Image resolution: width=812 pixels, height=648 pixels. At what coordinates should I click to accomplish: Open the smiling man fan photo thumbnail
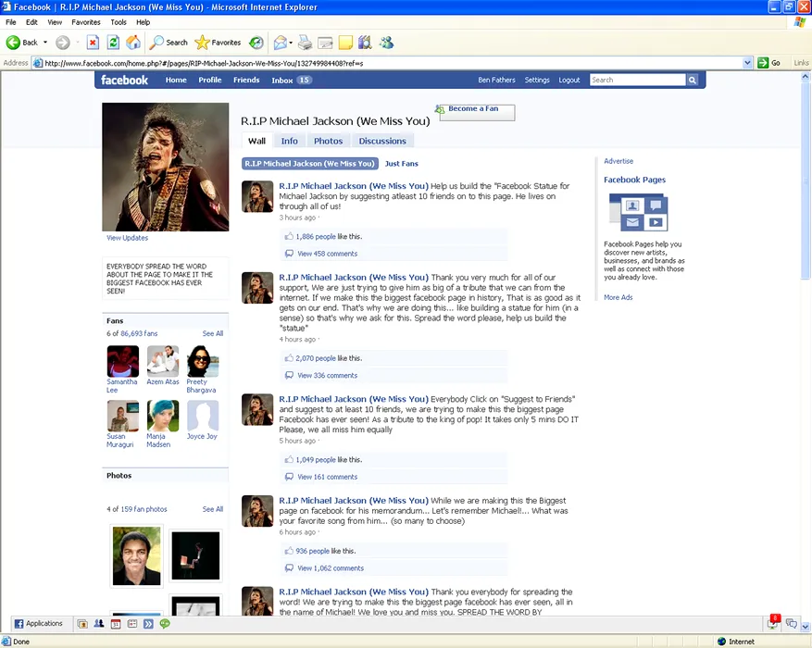[137, 555]
